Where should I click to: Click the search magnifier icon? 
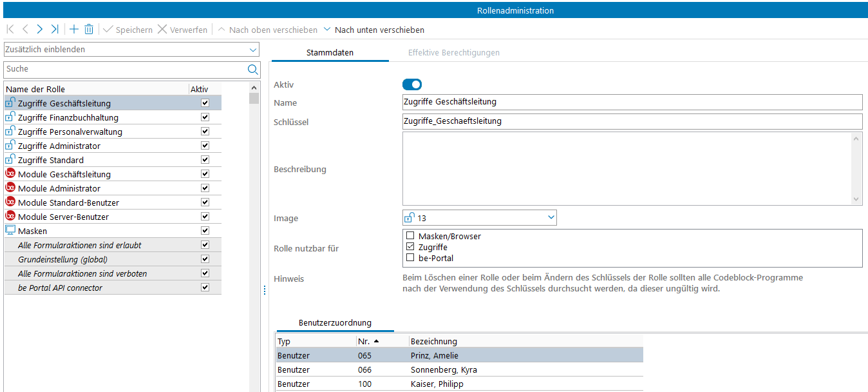tap(252, 70)
